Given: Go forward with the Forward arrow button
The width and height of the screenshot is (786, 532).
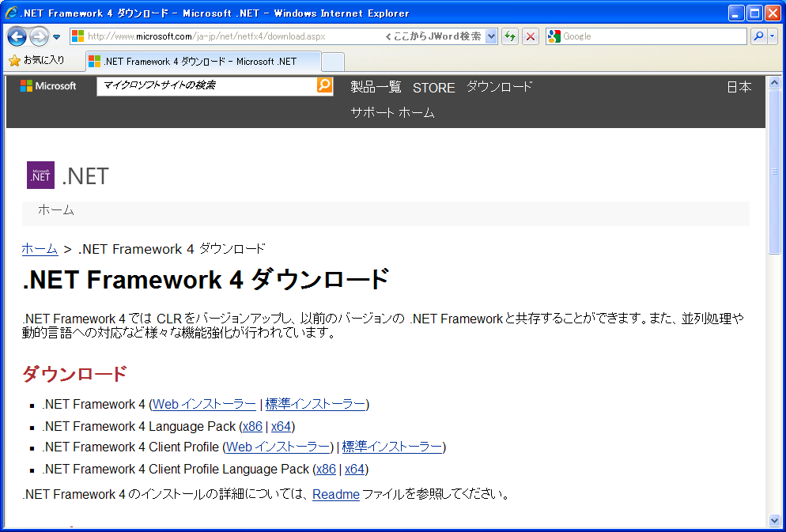Looking at the screenshot, I should coord(39,36).
